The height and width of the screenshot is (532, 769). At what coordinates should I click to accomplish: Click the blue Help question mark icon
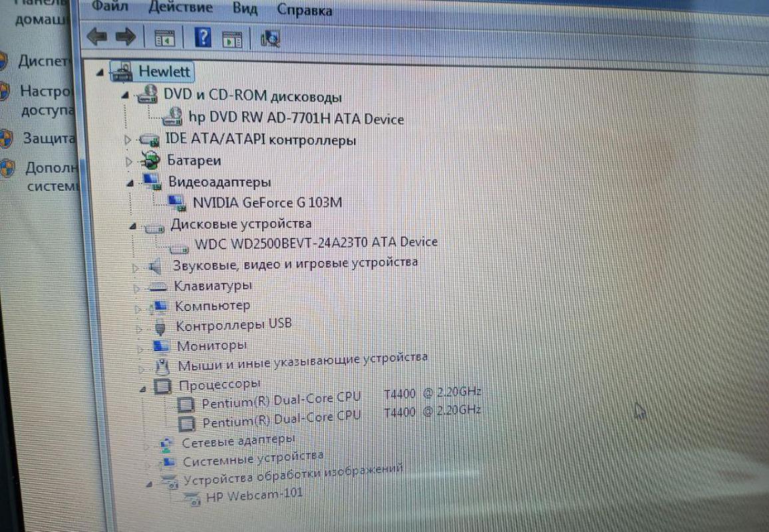tap(202, 37)
